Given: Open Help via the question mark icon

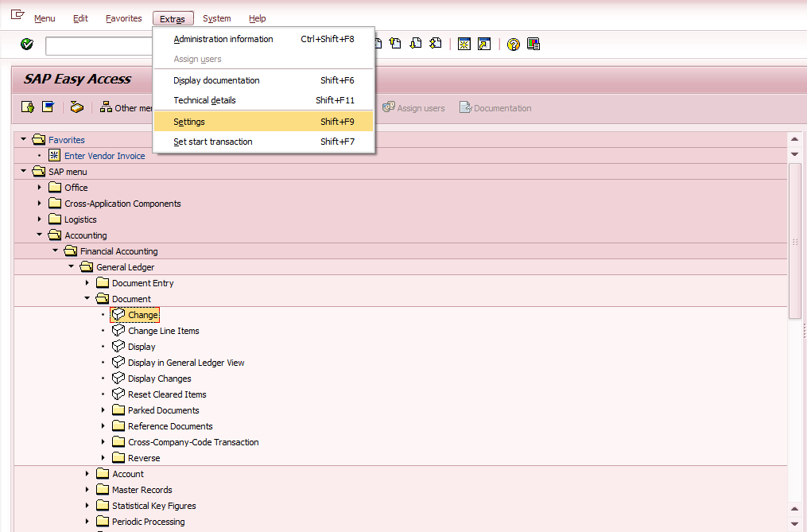Looking at the screenshot, I should (513, 45).
